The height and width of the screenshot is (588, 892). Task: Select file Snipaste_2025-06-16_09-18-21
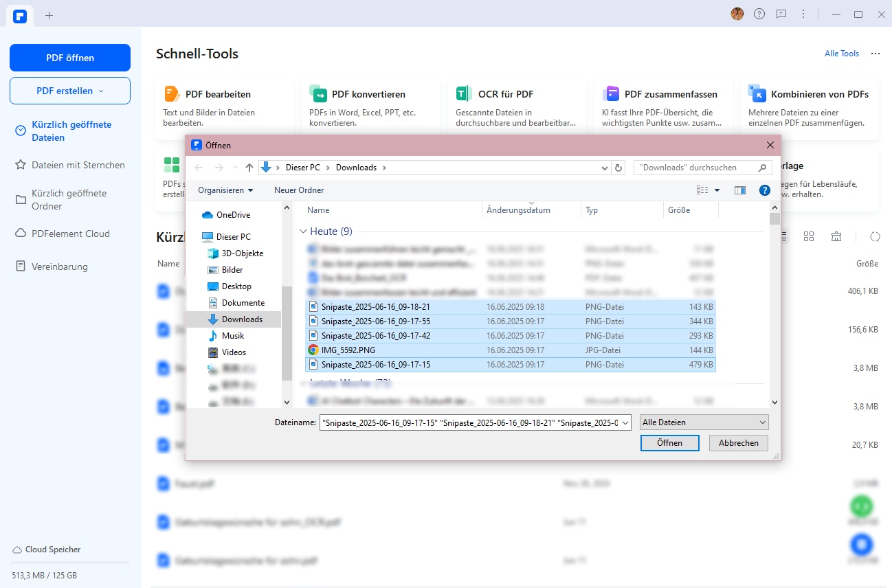[x=511, y=307]
